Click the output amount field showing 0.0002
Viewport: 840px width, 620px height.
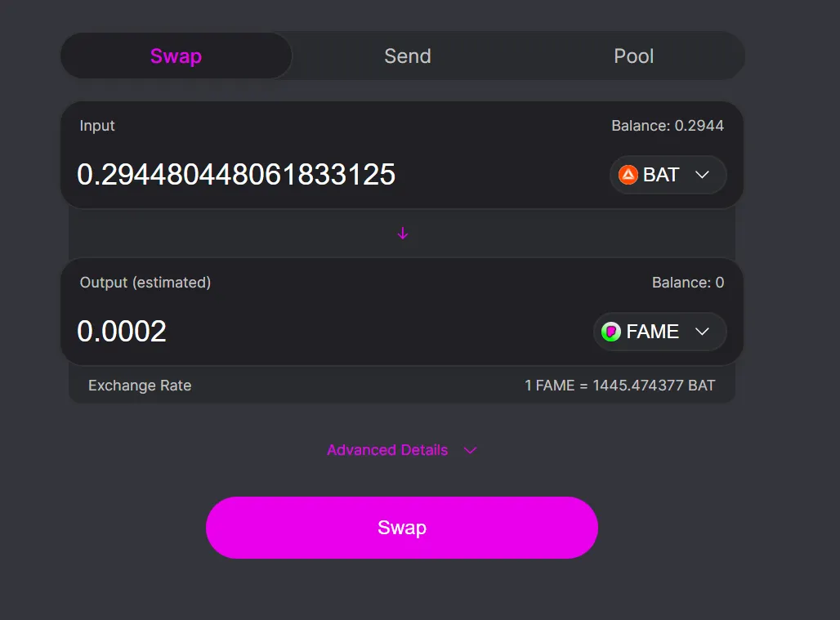pos(122,332)
